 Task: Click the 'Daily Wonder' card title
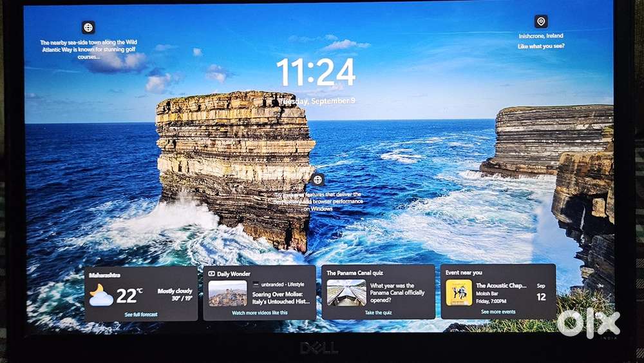234,274
